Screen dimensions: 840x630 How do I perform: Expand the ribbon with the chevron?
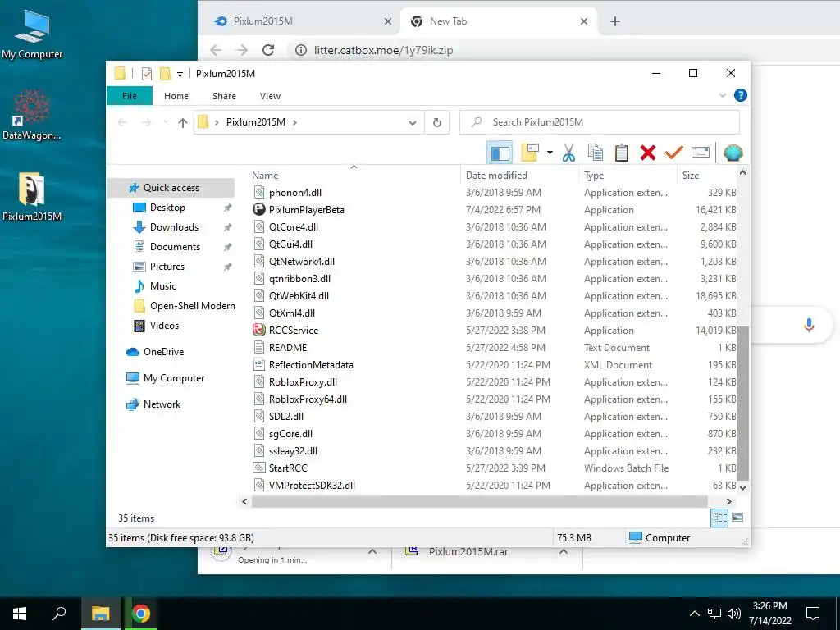click(722, 95)
